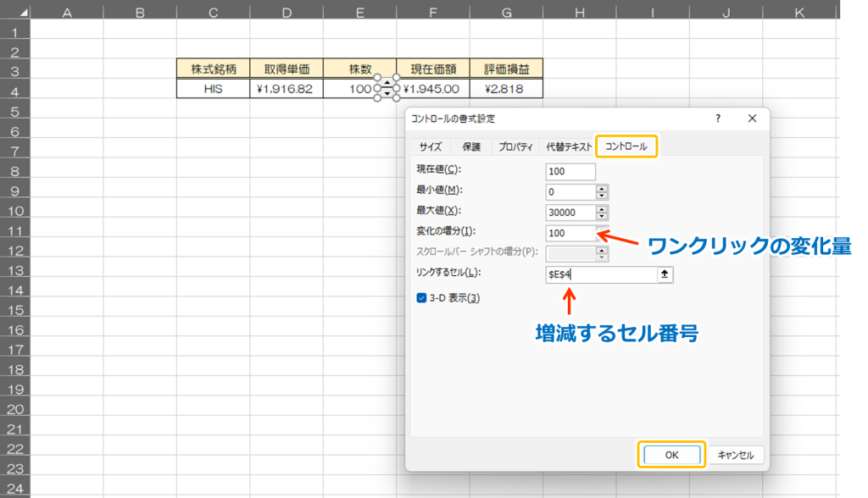Click the 現在値 input field

tap(570, 172)
